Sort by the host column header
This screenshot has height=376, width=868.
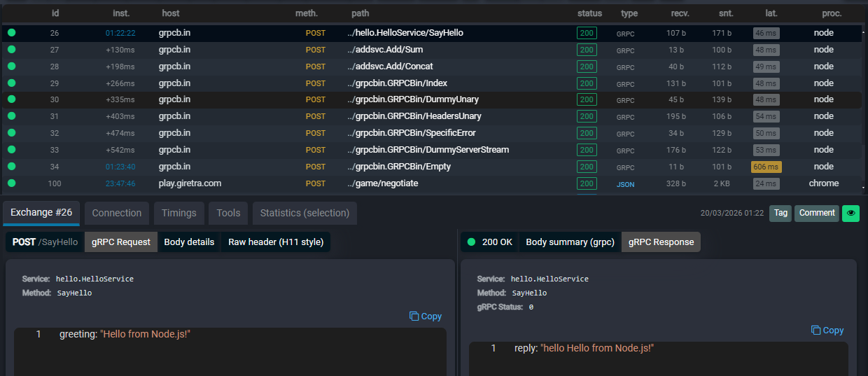click(x=170, y=13)
